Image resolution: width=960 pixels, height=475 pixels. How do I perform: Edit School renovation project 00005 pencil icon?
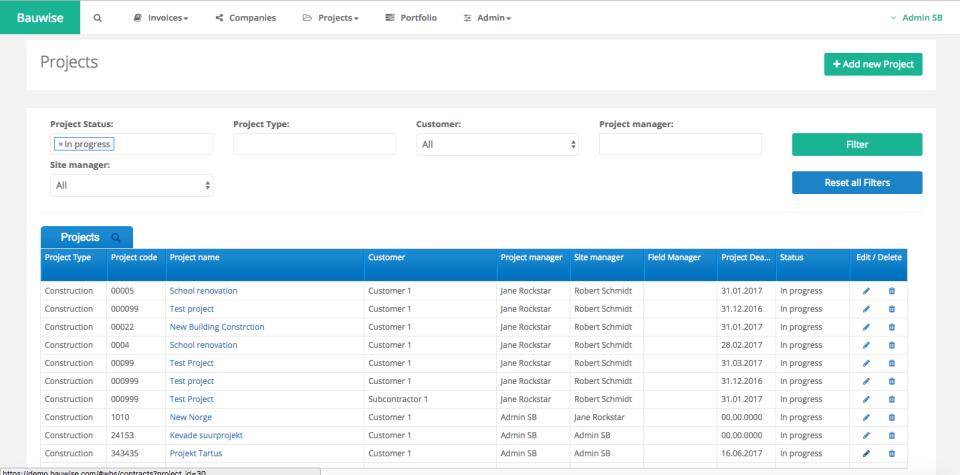866,291
